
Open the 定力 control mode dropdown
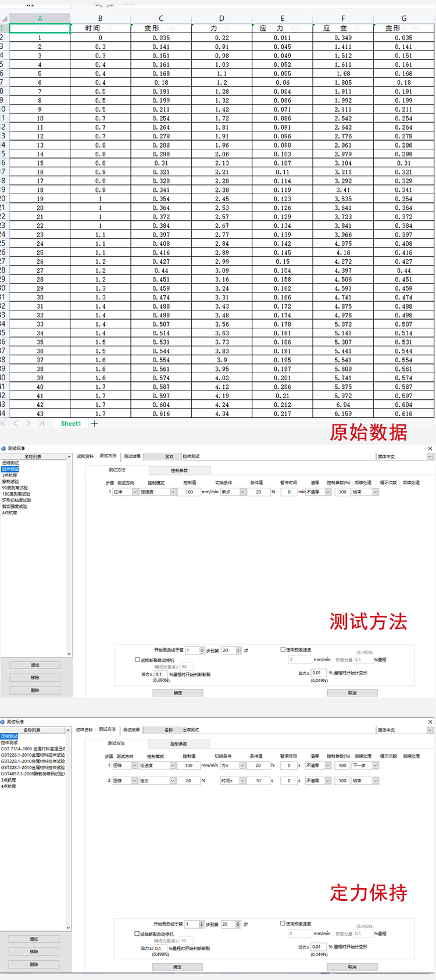pos(173,781)
